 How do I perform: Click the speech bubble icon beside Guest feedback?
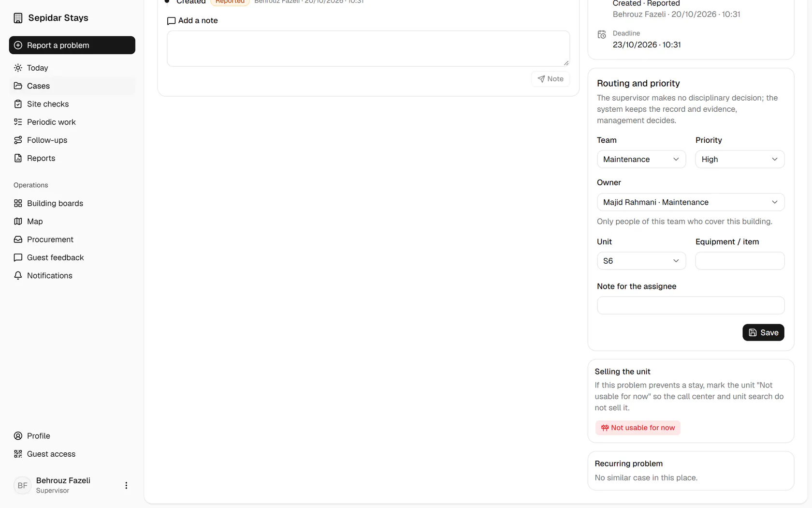click(18, 257)
